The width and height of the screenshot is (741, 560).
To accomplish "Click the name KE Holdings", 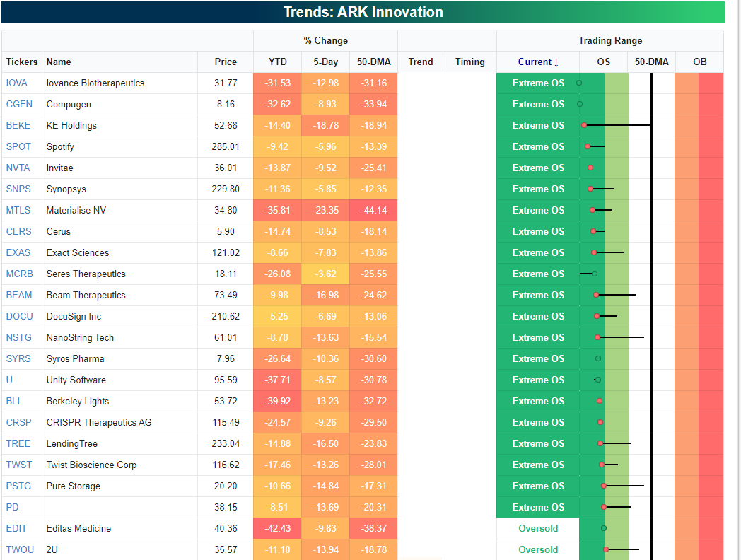I will 71,126.
